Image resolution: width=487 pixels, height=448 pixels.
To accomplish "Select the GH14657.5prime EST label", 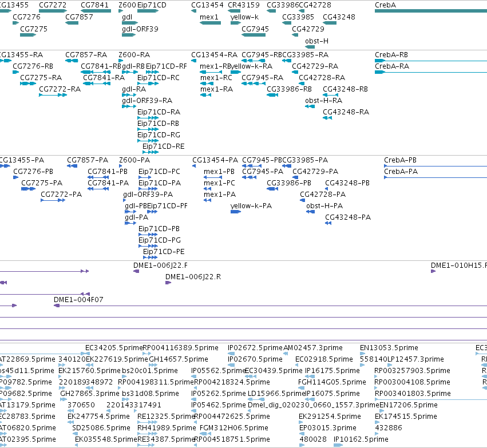I will click(x=179, y=359).
